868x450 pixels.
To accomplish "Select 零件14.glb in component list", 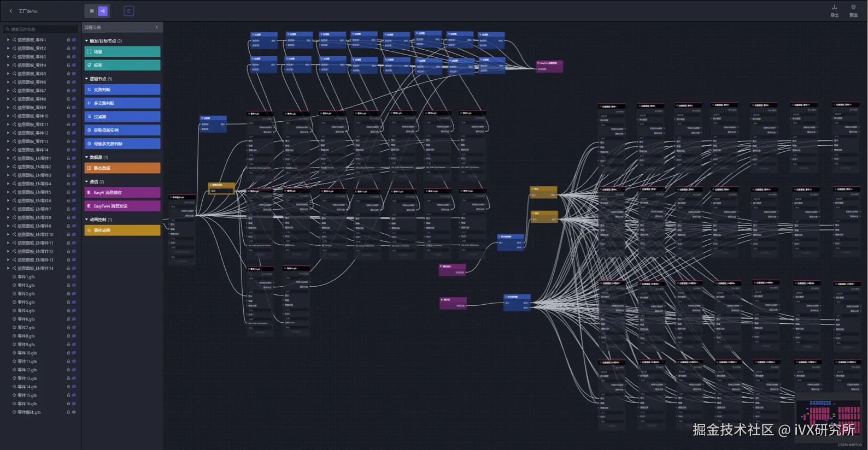I will click(27, 387).
